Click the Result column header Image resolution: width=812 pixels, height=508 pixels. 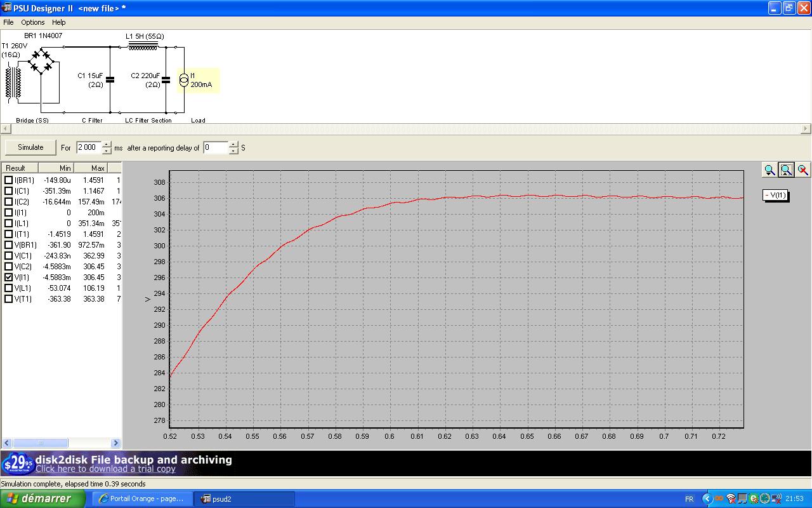20,168
